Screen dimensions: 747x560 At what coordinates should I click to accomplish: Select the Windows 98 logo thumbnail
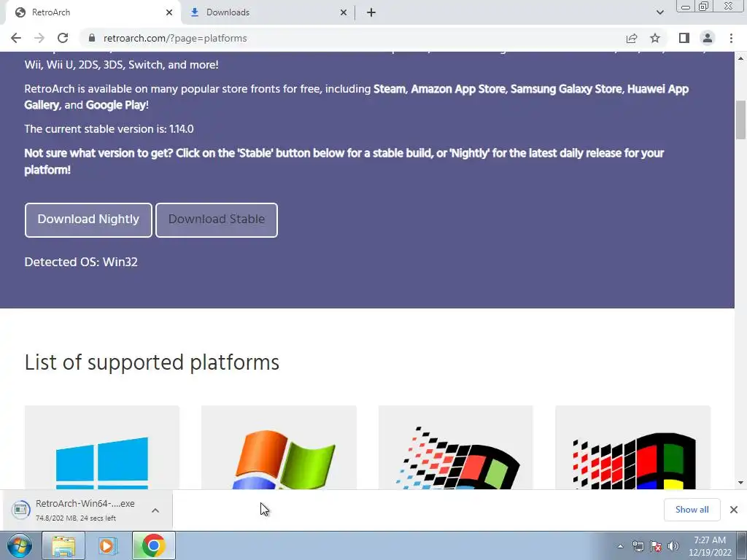coord(455,448)
